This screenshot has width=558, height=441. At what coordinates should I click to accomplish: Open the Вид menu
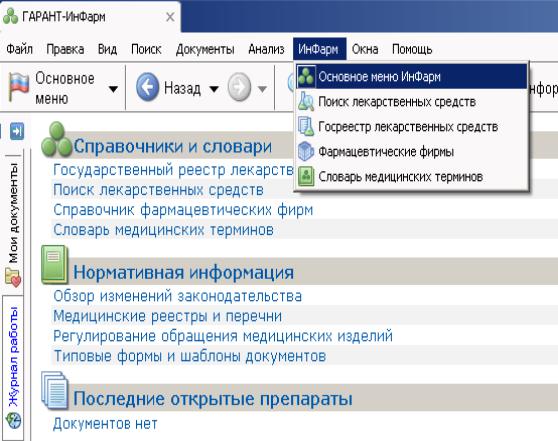click(x=107, y=49)
